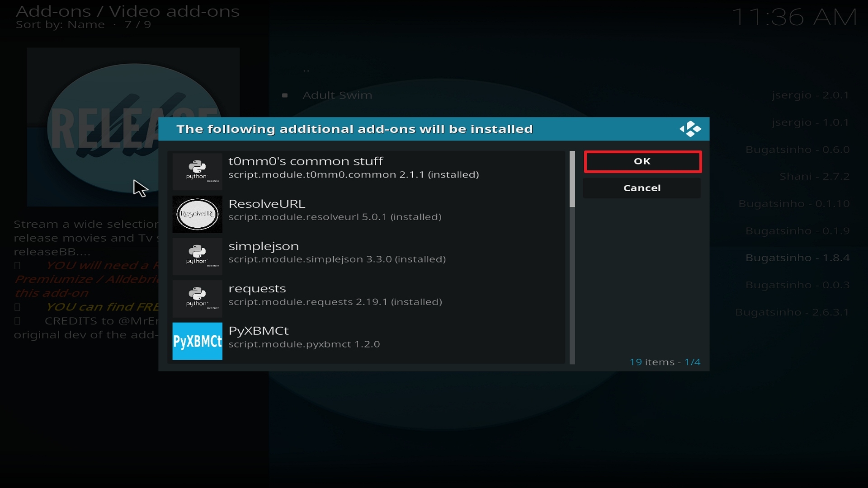868x488 pixels.
Task: Click the 'Bugatsinho - 0.1.10' version text
Action: click(794, 204)
